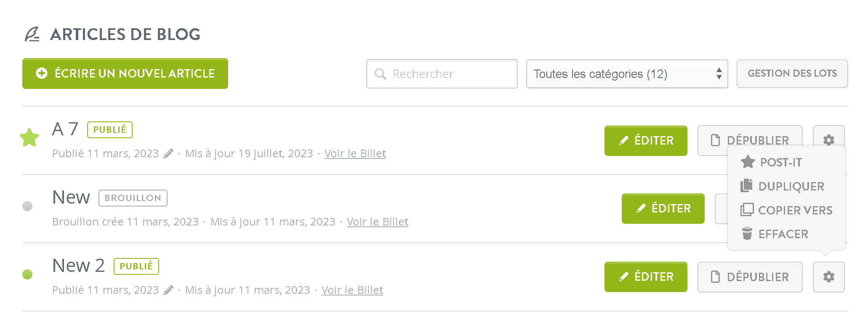Click the magnifier icon in the search box
The height and width of the screenshot is (322, 868).
point(381,74)
